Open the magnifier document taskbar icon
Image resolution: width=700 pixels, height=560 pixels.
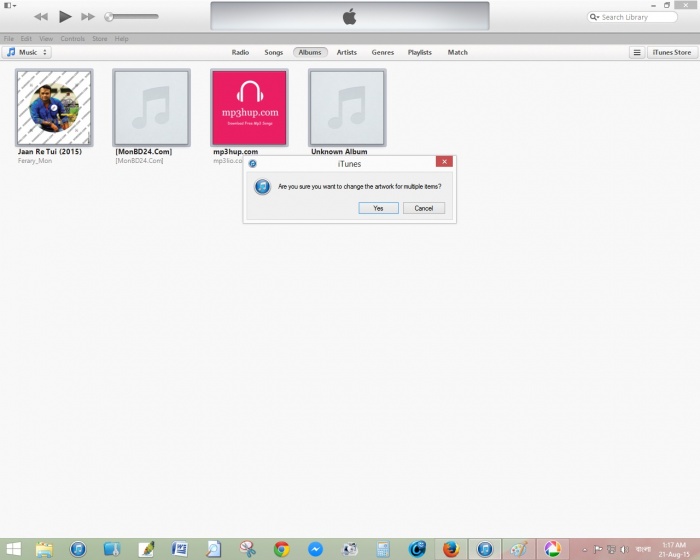[213, 549]
